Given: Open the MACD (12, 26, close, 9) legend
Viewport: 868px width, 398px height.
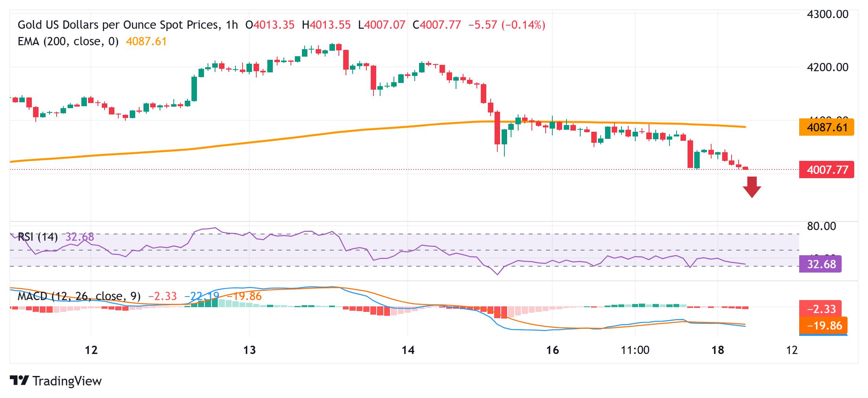Looking at the screenshot, I should [79, 296].
